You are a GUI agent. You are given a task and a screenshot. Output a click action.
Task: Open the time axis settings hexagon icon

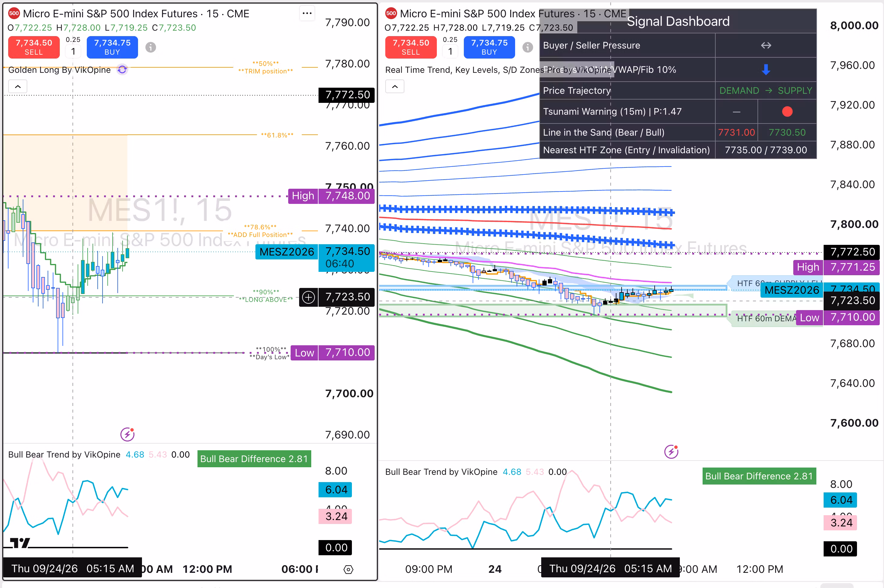pos(348,569)
